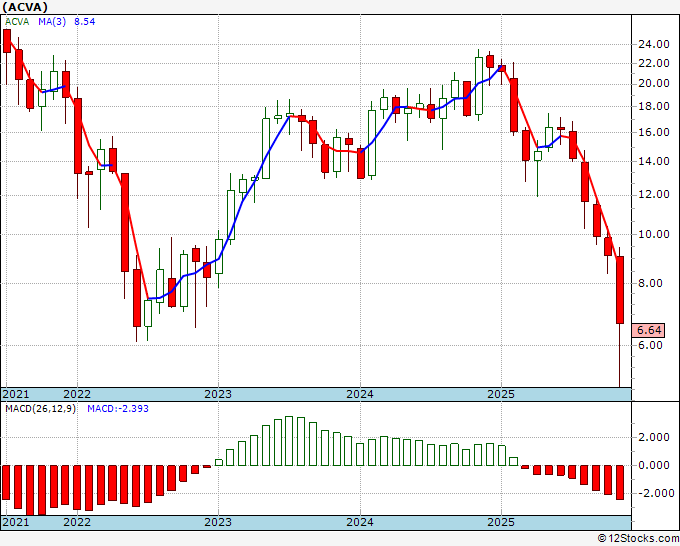Select the ACVA legend label
The image size is (680, 546).
(x=17, y=22)
